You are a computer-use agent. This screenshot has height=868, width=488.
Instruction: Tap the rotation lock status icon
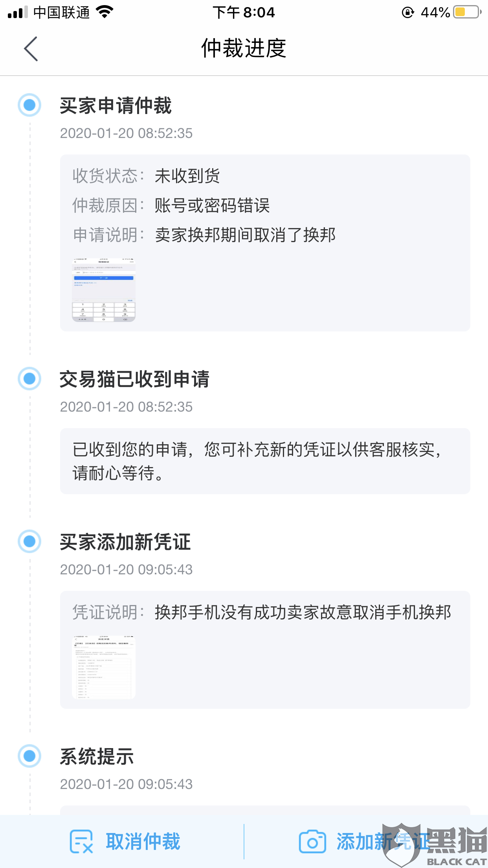tap(408, 13)
